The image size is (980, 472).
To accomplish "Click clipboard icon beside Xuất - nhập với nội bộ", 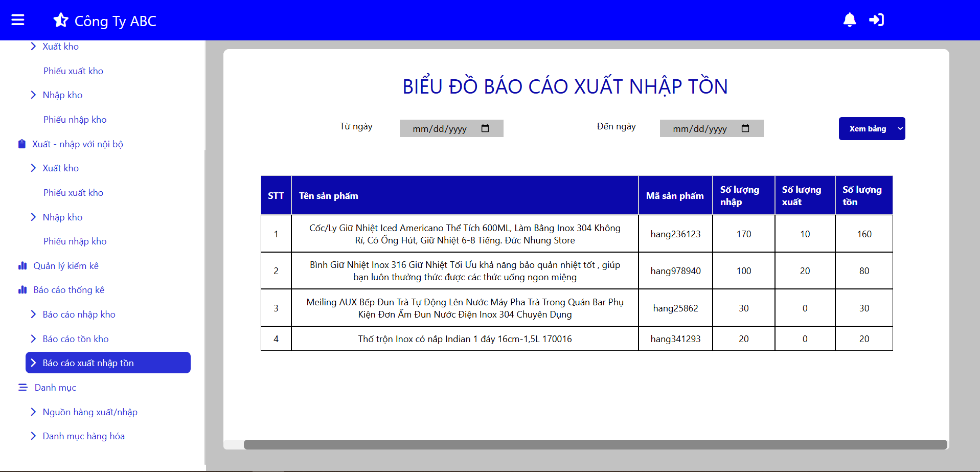I will 22,144.
